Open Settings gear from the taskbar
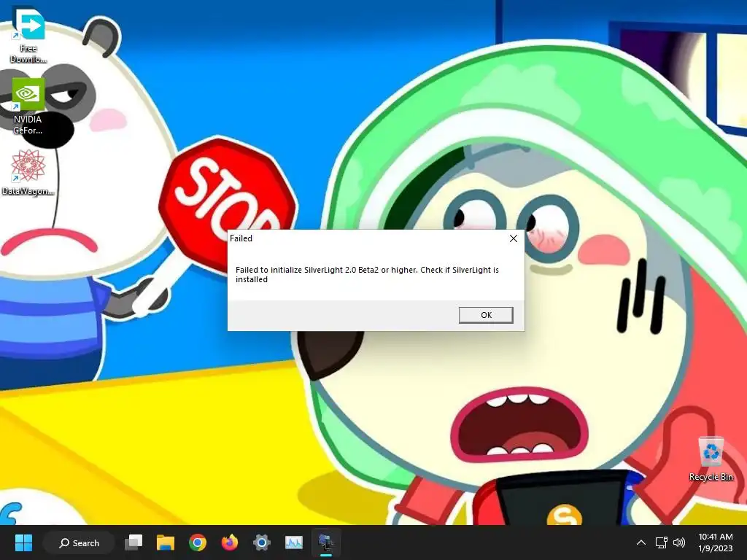Viewport: 747px width, 560px height. point(262,542)
